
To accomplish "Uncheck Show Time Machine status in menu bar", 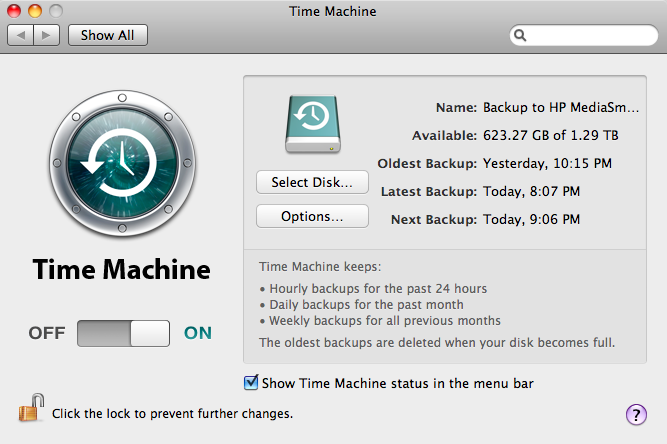I will 251,382.
